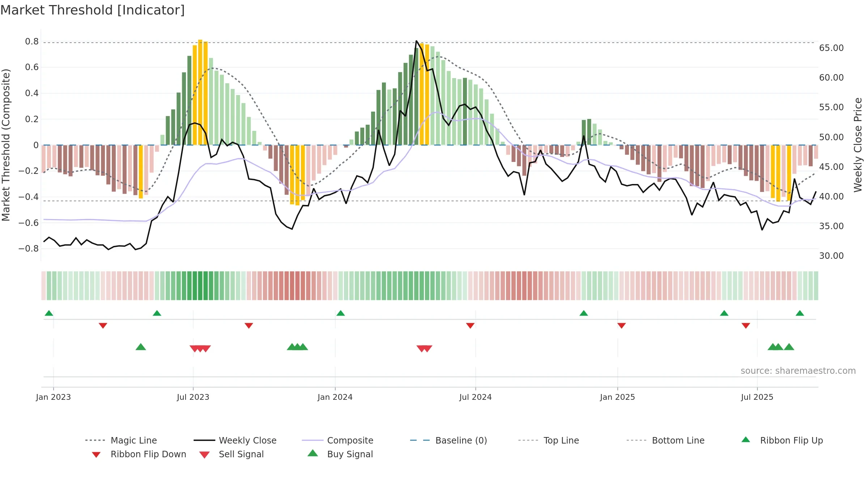
Task: Click the sharemaestro.com source link
Action: tap(798, 371)
